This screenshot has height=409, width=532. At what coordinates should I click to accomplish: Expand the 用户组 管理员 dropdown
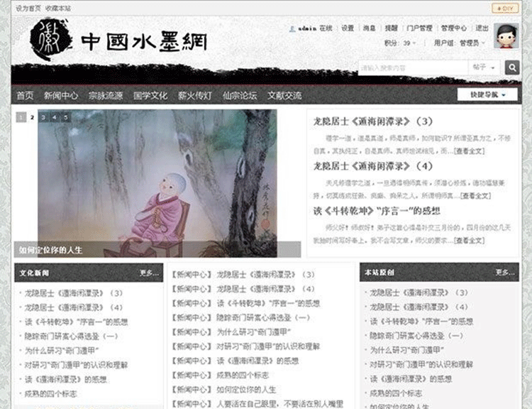460,43
